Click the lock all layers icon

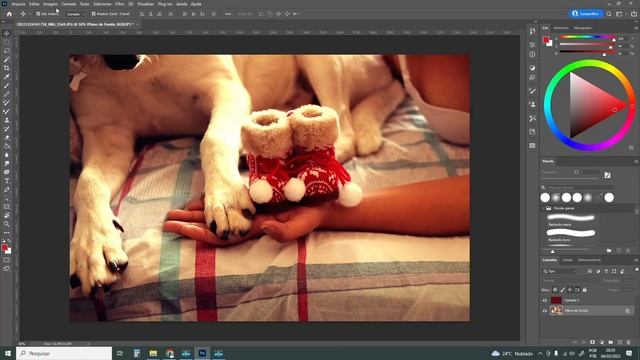(x=584, y=290)
